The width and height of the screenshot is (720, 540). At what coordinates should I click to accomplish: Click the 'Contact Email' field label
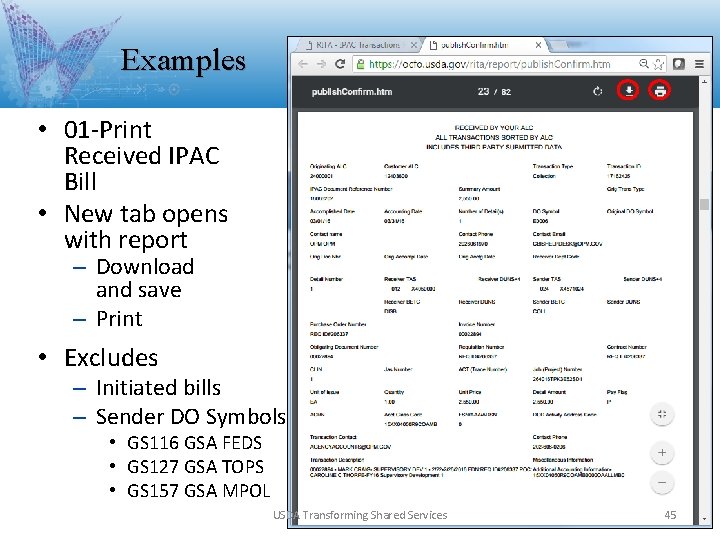pyautogui.click(x=549, y=234)
